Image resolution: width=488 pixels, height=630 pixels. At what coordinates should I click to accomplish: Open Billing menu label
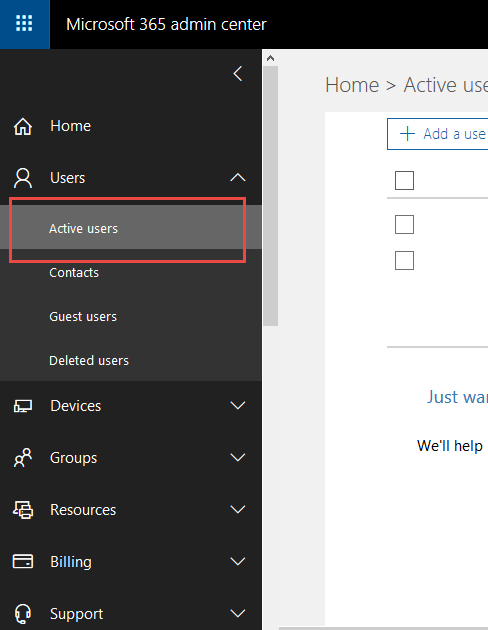[71, 562]
